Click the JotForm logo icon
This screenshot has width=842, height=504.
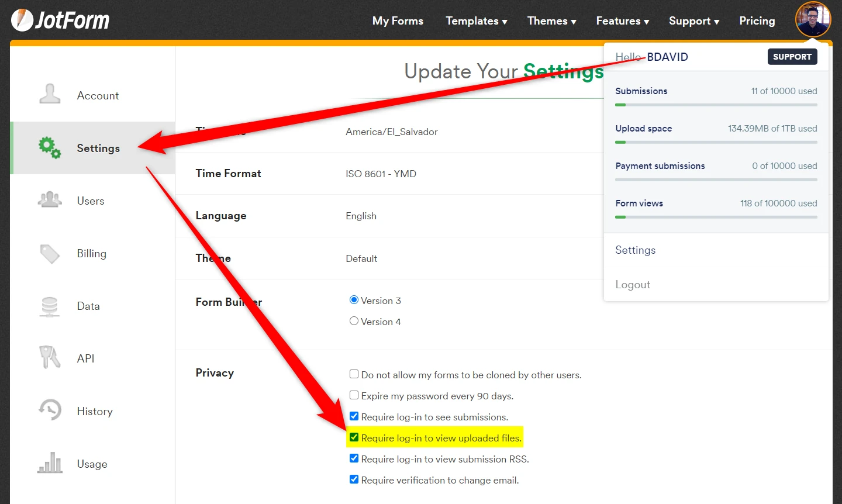[22, 20]
